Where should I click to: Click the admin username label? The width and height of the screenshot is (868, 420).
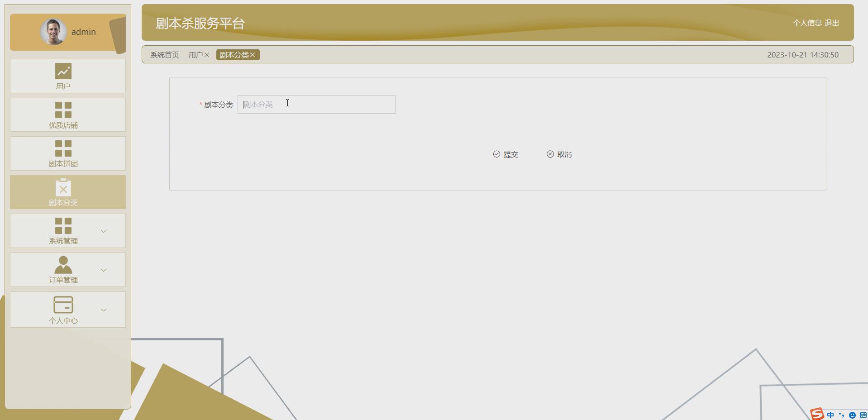pyautogui.click(x=84, y=32)
